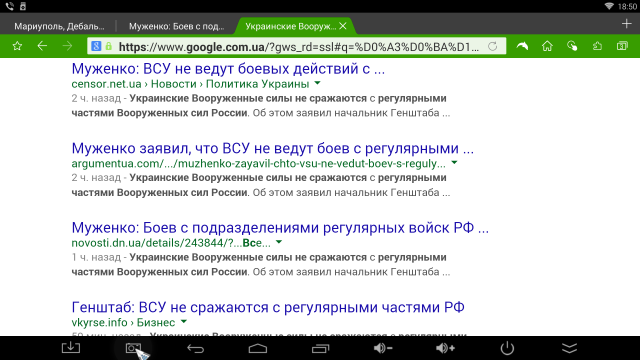This screenshot has height=360, width=640.
Task: Expand dropdown next to vkyrse.info result
Action: [184, 322]
